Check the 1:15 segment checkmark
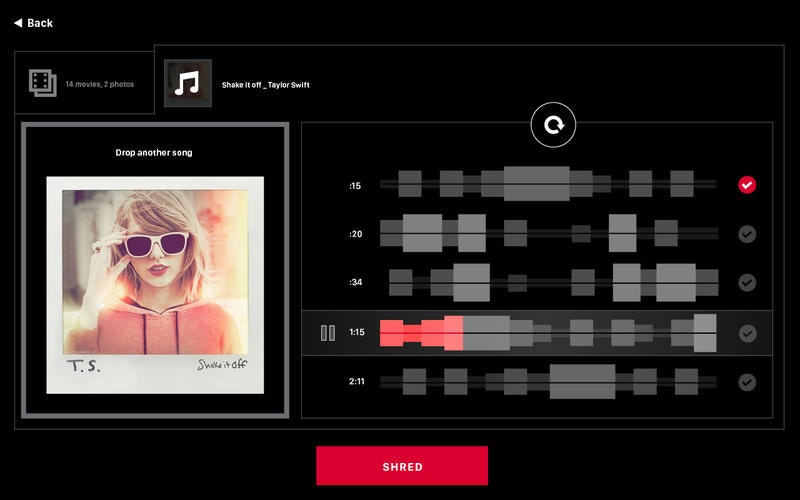The image size is (800, 500). 747,333
